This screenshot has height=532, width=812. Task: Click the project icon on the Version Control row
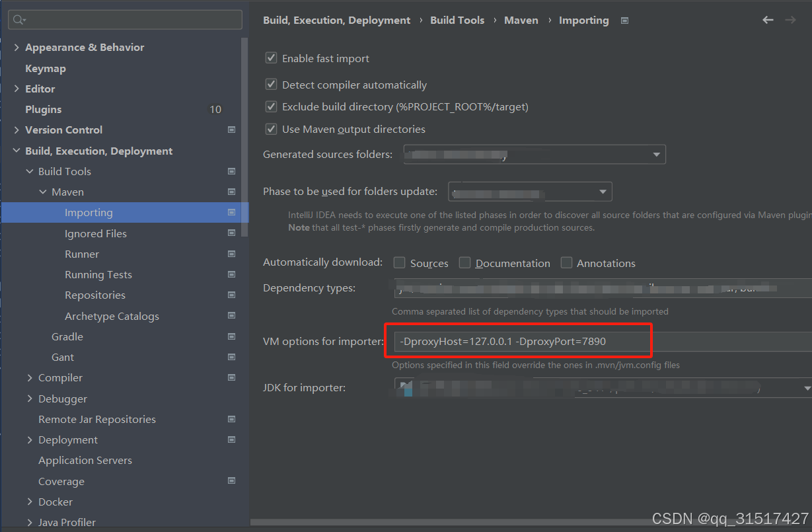tap(231, 130)
